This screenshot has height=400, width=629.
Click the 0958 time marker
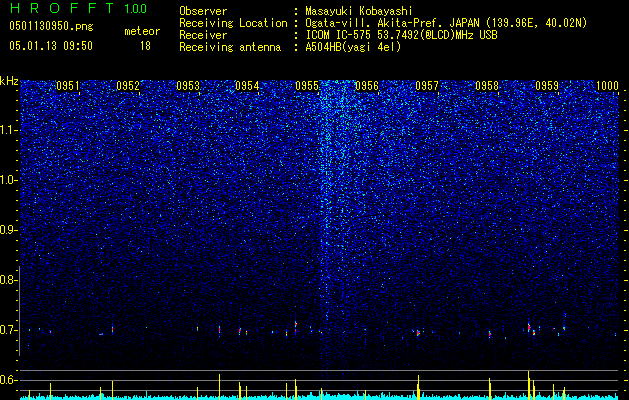tap(487, 85)
